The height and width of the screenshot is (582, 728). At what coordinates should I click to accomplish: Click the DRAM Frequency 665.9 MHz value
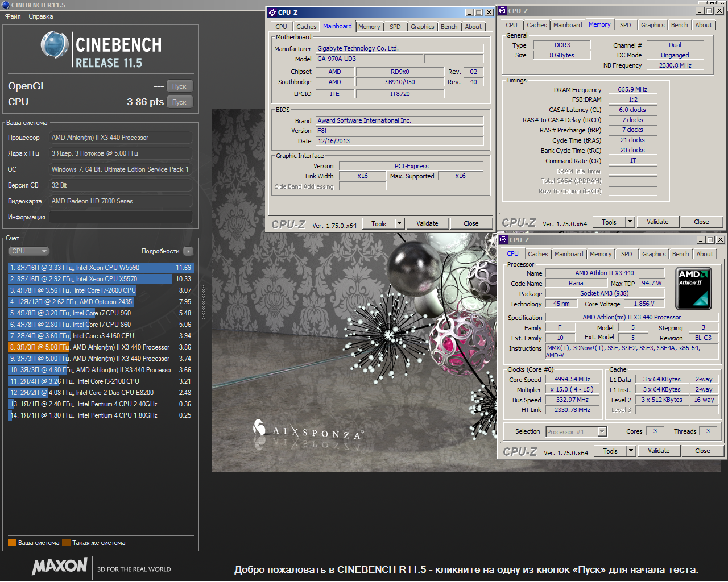tap(632, 89)
